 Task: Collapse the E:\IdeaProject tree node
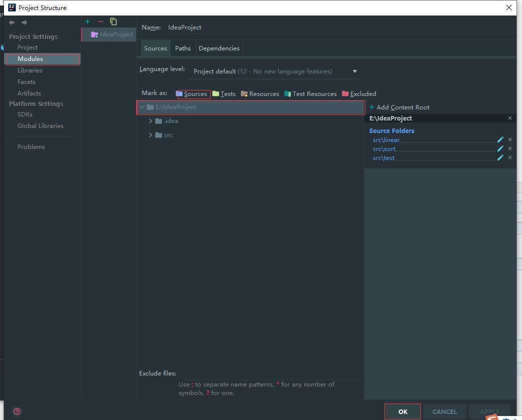point(142,107)
